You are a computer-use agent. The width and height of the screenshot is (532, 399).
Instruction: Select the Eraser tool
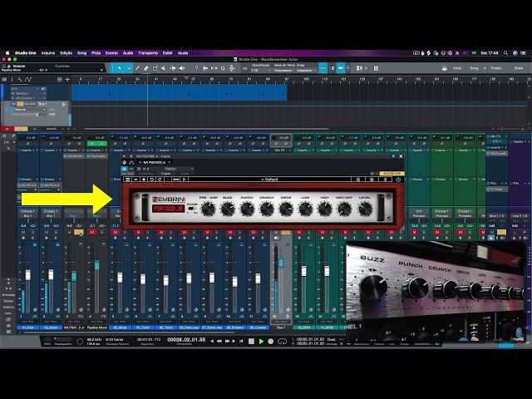tap(146, 68)
